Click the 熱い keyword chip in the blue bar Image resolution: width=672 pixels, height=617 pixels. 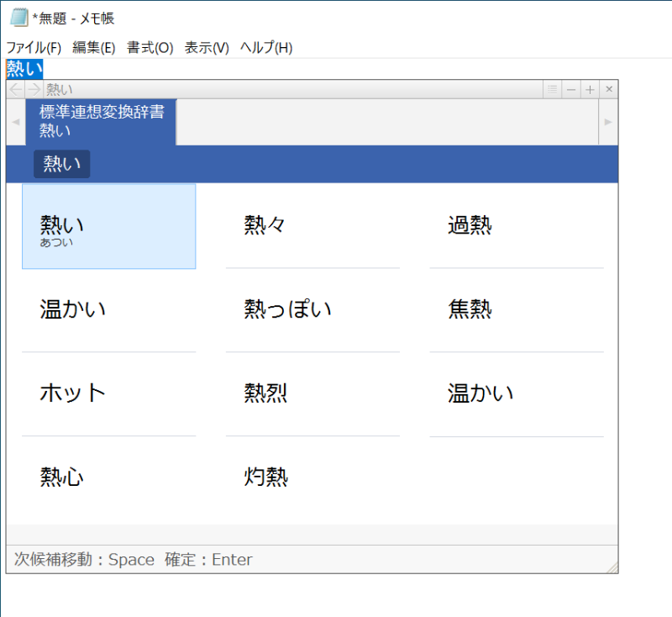pos(61,164)
